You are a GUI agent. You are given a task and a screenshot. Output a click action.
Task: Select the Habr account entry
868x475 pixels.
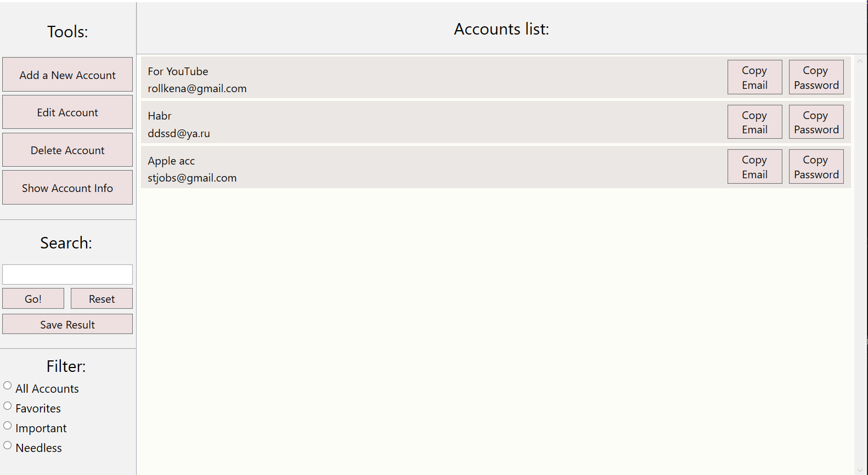[x=384, y=122]
